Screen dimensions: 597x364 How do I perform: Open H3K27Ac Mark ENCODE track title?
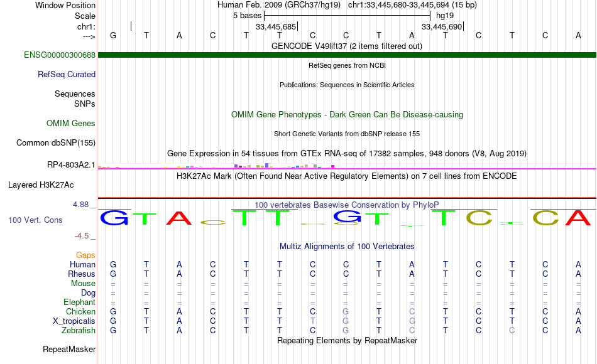[x=347, y=176]
